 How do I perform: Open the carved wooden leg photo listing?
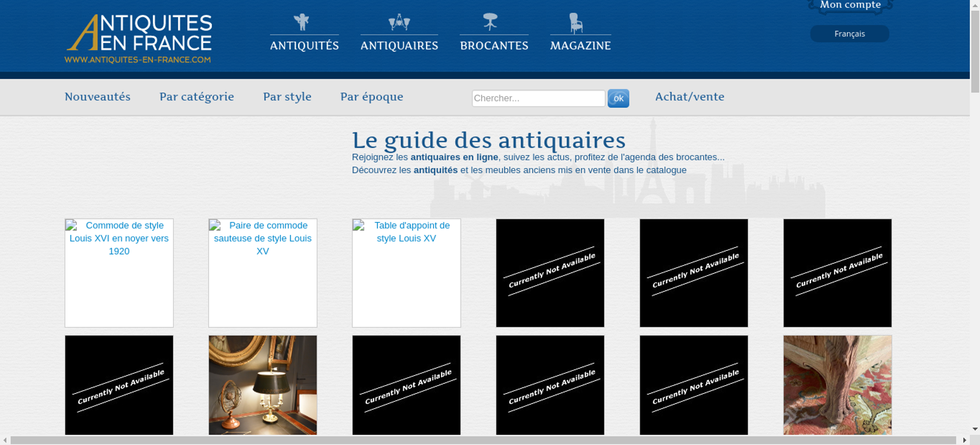tap(837, 385)
